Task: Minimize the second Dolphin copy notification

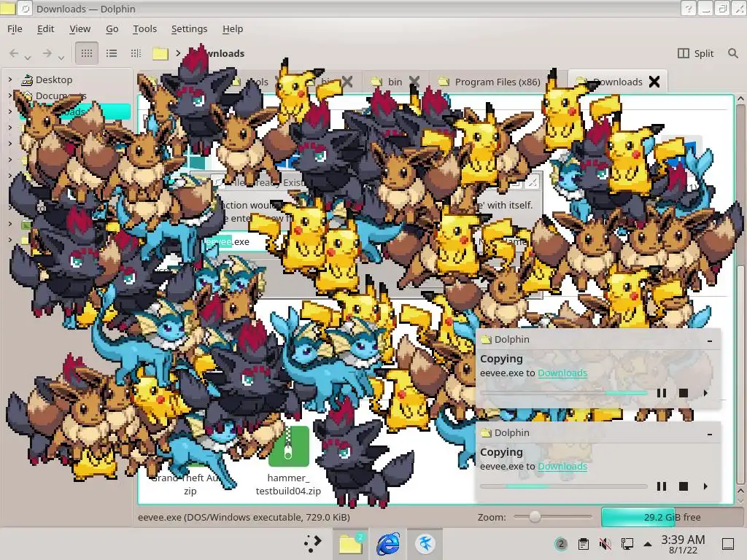Action: (710, 434)
